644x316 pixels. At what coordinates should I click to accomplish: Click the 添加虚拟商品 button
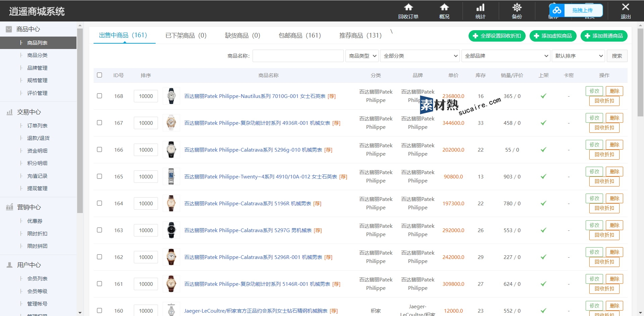pyautogui.click(x=553, y=36)
